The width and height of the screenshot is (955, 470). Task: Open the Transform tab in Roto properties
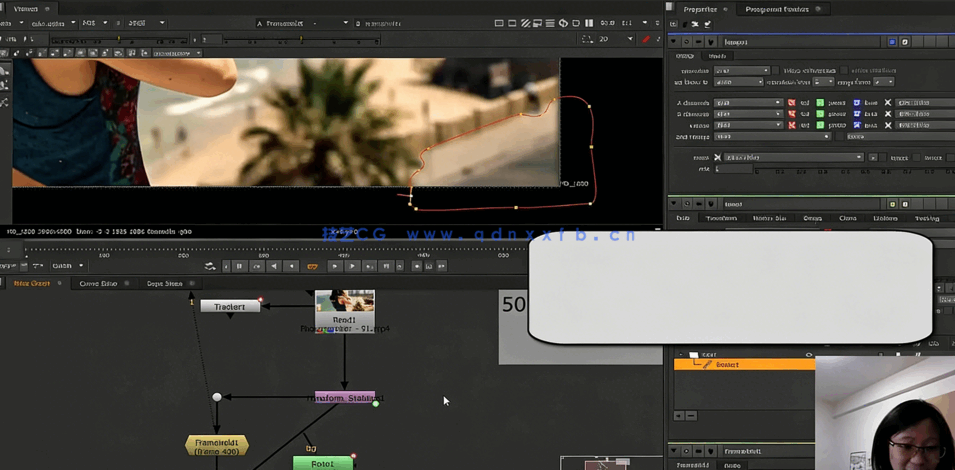[721, 218]
